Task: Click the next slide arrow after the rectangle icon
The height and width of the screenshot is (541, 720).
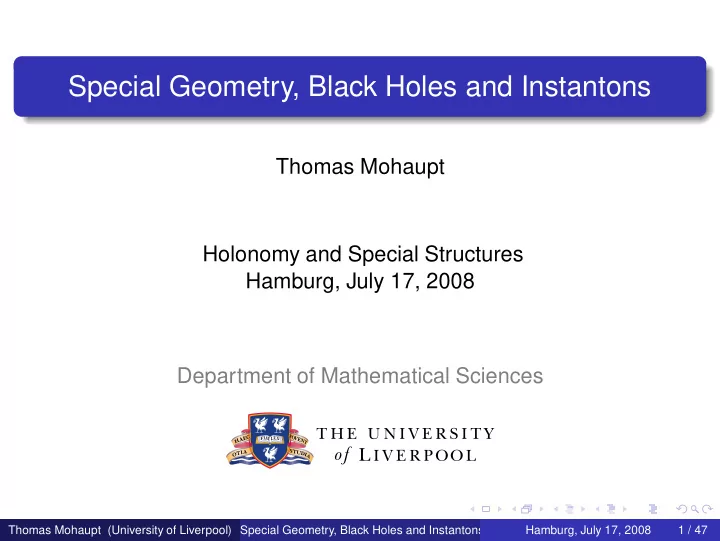Action: point(500,509)
